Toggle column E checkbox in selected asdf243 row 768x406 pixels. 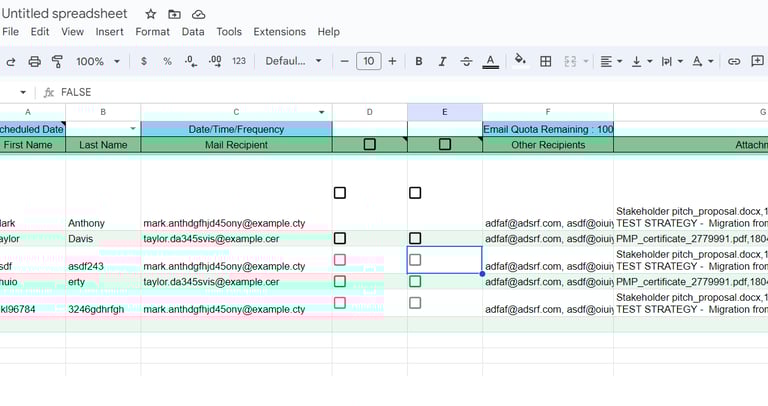[x=415, y=260]
